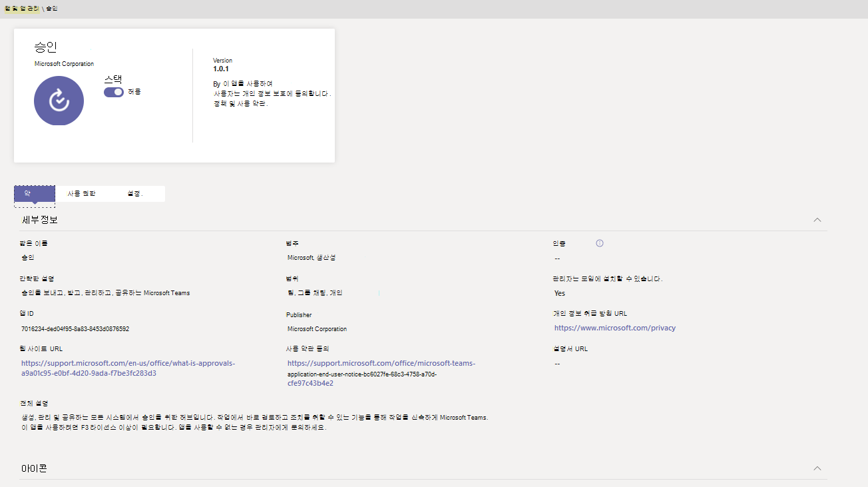Click the 세부정보 section heading
868x487 pixels.
tap(40, 220)
